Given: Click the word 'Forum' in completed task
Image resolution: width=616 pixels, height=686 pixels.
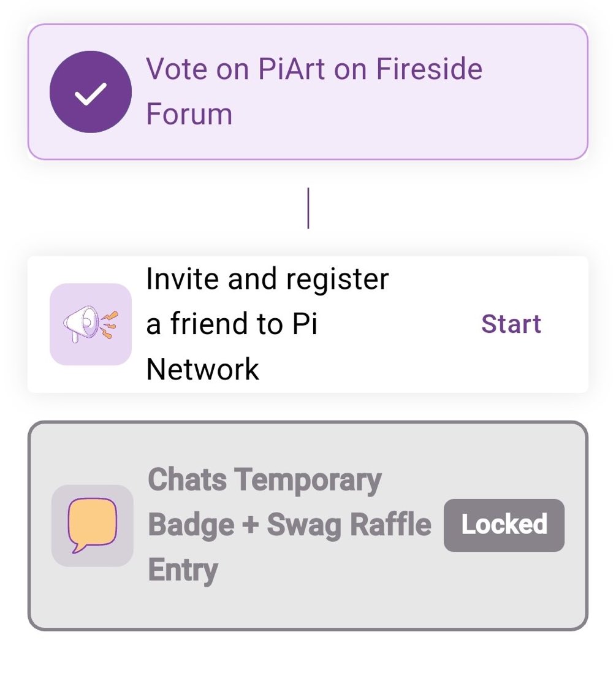Looking at the screenshot, I should [x=189, y=114].
